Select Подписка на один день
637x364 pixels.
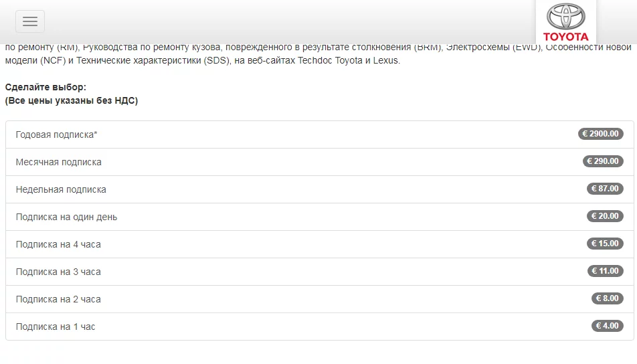tap(66, 217)
